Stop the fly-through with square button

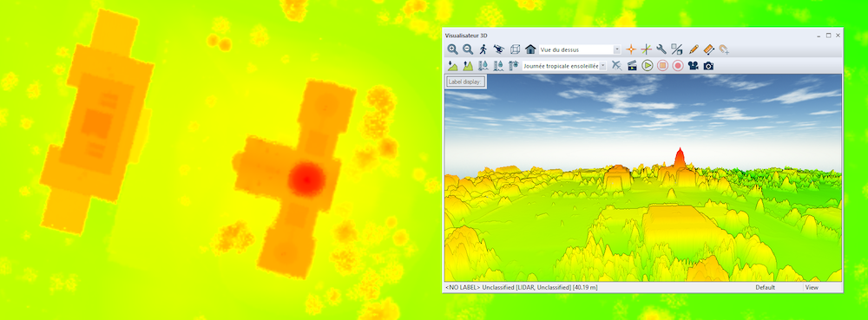tap(662, 66)
